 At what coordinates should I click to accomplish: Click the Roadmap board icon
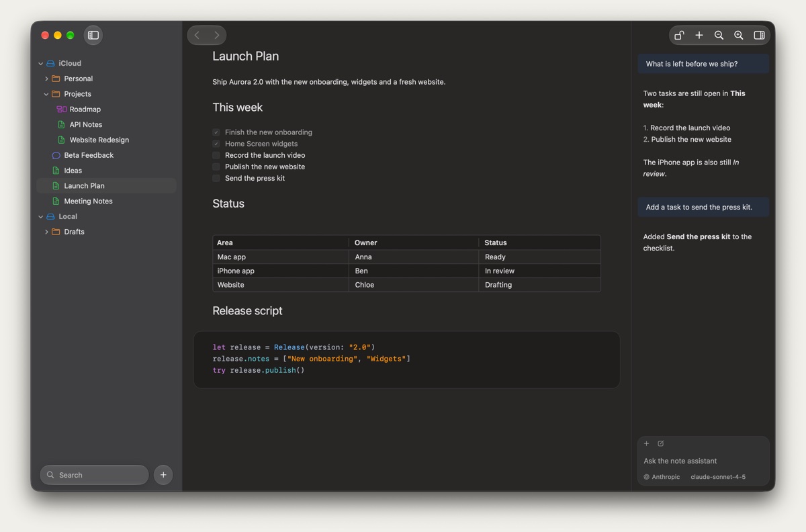[61, 109]
